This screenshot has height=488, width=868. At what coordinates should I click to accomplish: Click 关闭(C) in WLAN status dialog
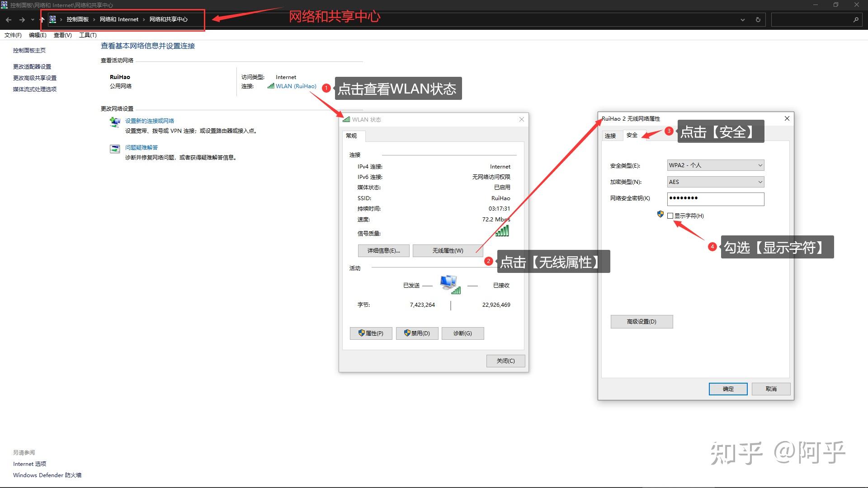pos(506,361)
